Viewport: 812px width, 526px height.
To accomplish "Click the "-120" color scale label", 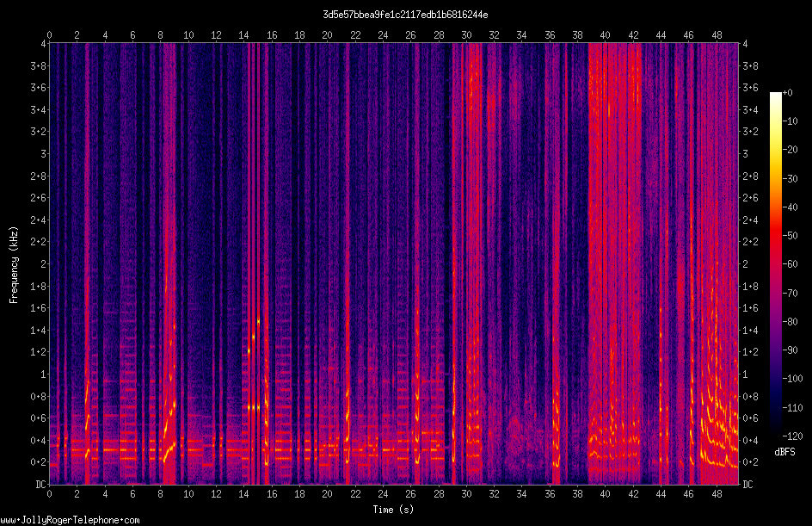I will coord(792,436).
